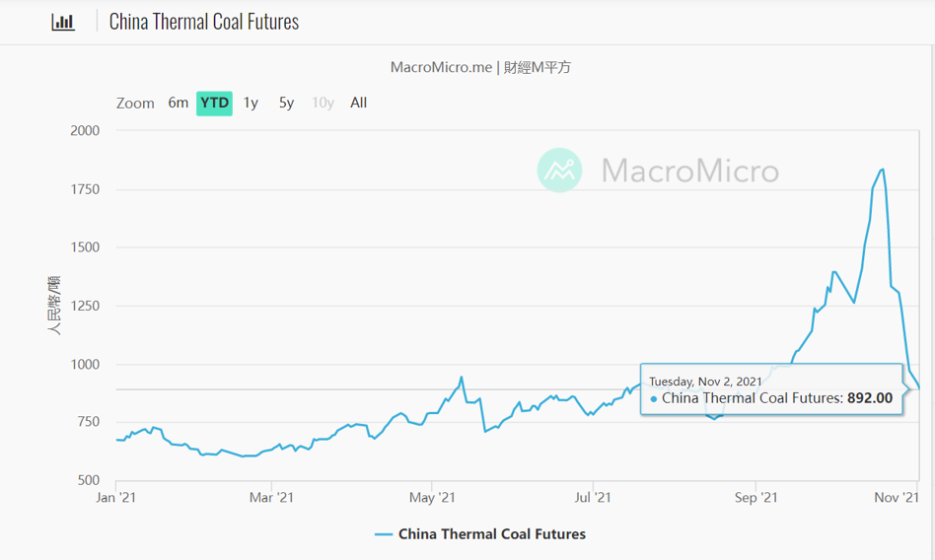Click the MacroMicro watermark logo circle
The width and height of the screenshot is (935, 560).
pos(560,171)
